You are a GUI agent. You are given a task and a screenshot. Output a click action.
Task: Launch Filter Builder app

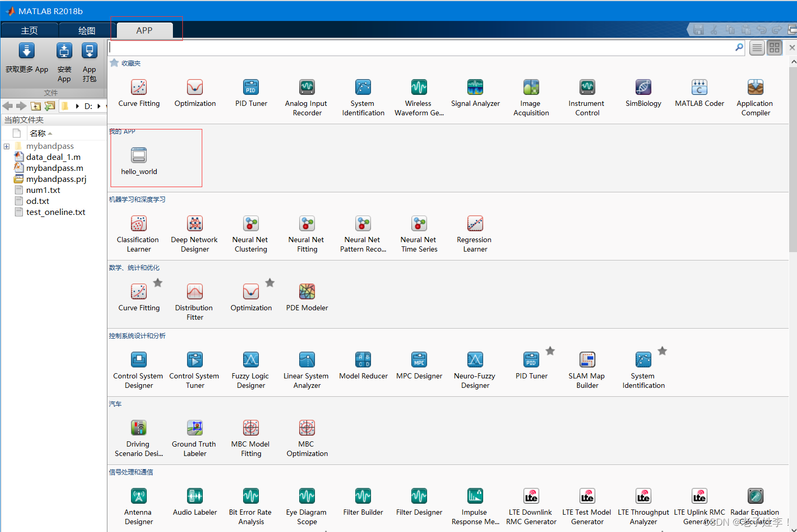pos(363,502)
